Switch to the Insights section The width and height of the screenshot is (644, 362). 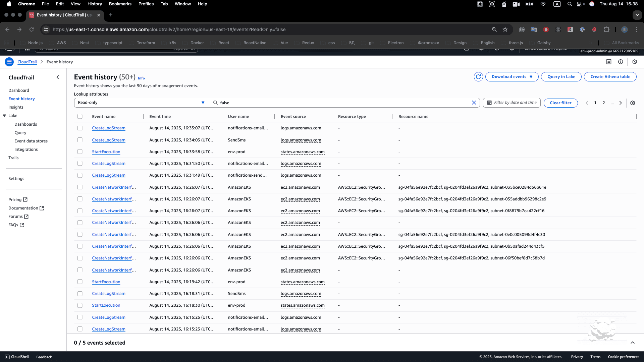coord(16,107)
